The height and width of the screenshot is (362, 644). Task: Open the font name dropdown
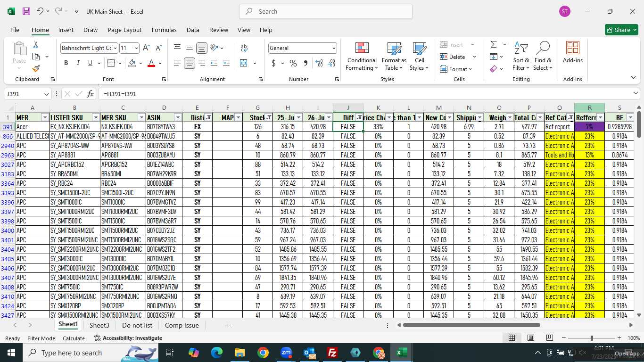tap(115, 48)
